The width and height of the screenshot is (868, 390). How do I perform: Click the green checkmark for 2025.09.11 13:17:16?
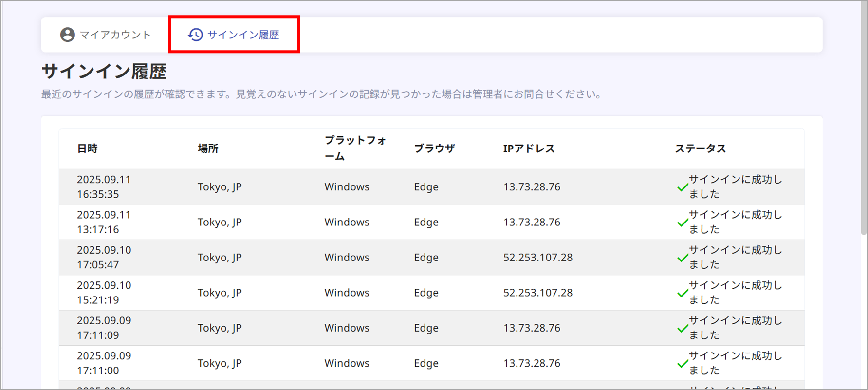coord(682,223)
